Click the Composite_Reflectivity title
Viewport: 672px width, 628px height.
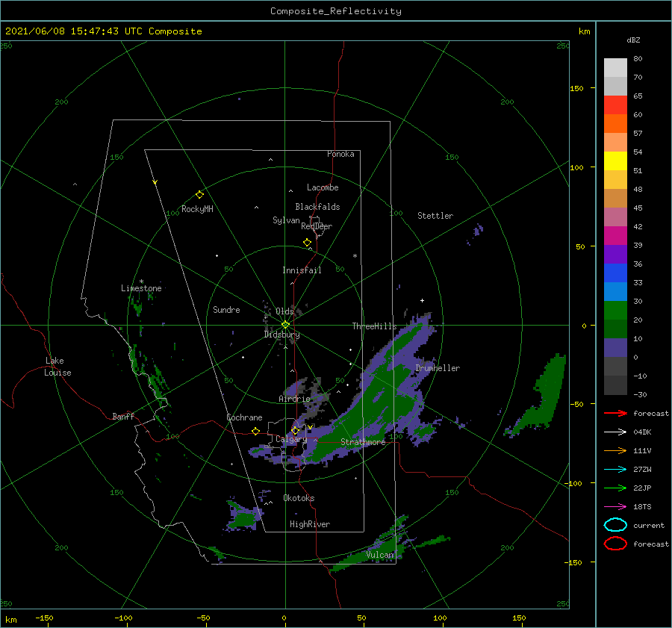(x=336, y=11)
